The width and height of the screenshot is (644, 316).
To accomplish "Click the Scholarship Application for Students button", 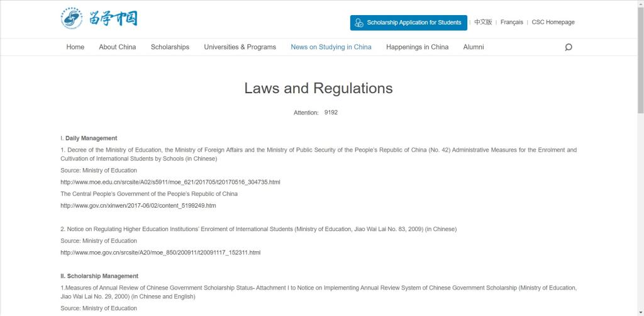I will pos(408,23).
